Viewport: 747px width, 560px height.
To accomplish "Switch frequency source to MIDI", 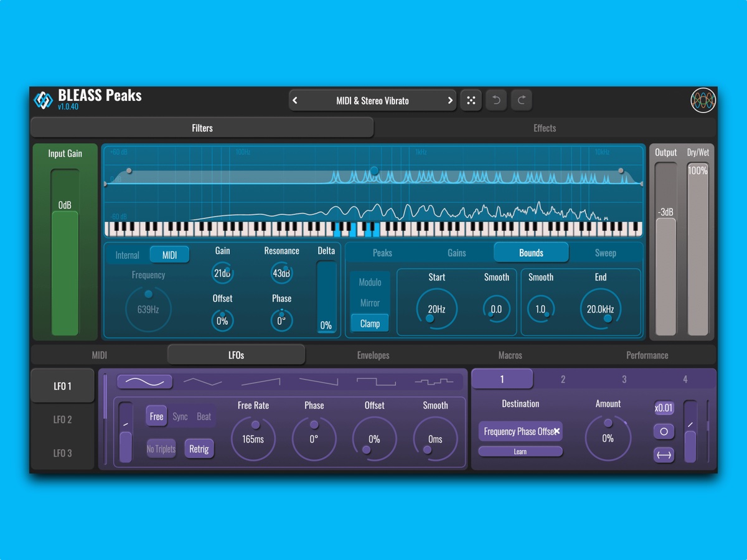I will [169, 255].
